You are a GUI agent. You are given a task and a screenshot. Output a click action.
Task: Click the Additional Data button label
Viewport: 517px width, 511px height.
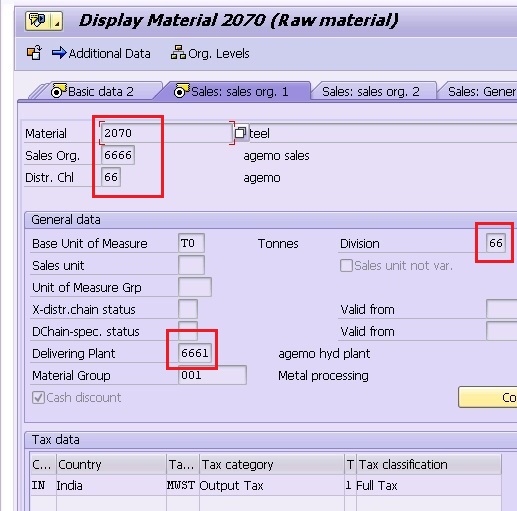[x=109, y=54]
